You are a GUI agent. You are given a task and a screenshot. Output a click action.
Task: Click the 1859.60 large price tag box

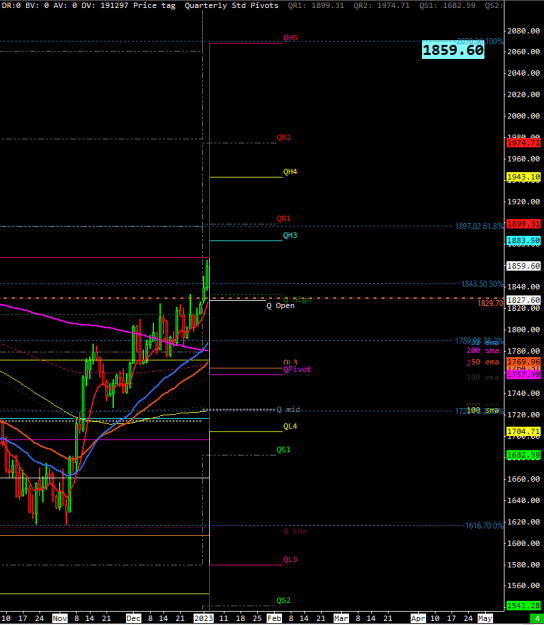(453, 50)
